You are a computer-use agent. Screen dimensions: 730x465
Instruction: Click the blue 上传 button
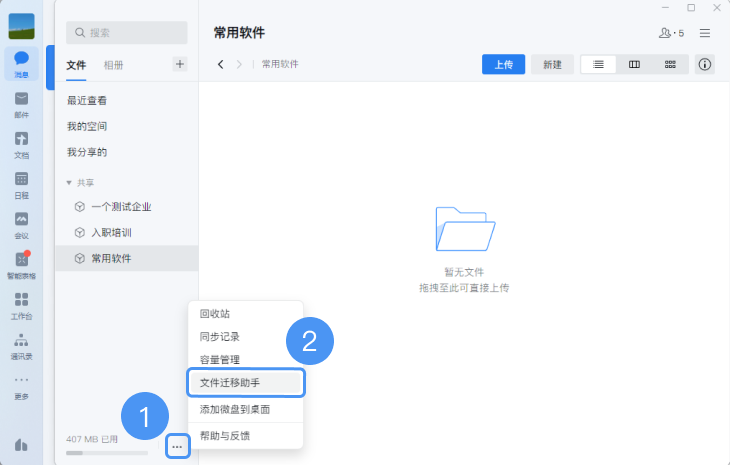point(503,64)
